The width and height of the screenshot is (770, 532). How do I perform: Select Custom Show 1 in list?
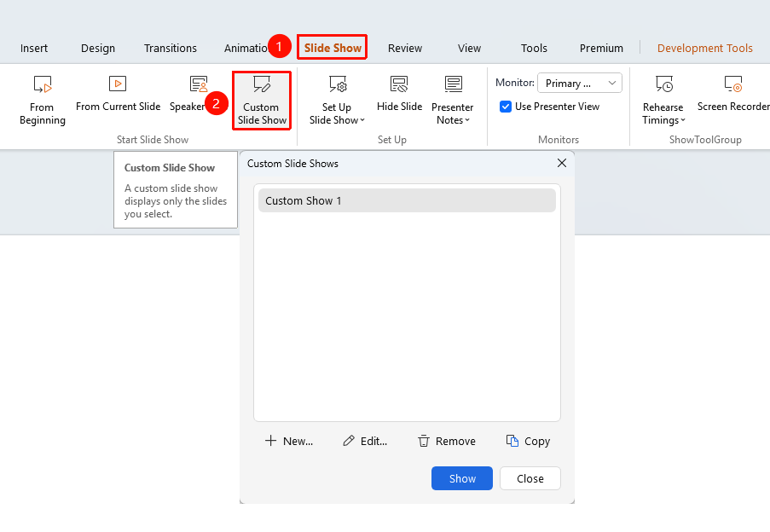[407, 200]
